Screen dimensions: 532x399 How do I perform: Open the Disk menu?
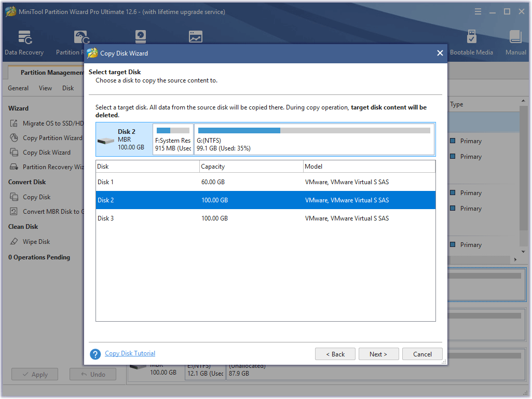click(x=68, y=88)
